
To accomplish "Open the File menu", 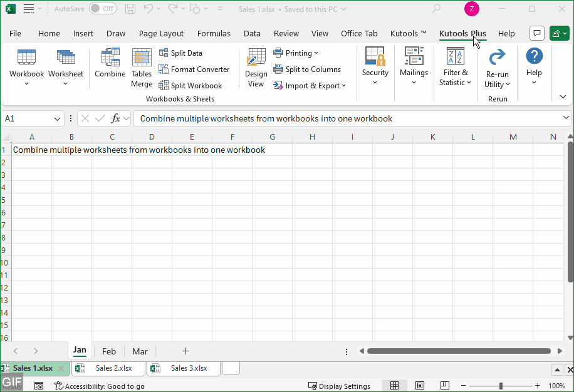I will click(x=15, y=33).
